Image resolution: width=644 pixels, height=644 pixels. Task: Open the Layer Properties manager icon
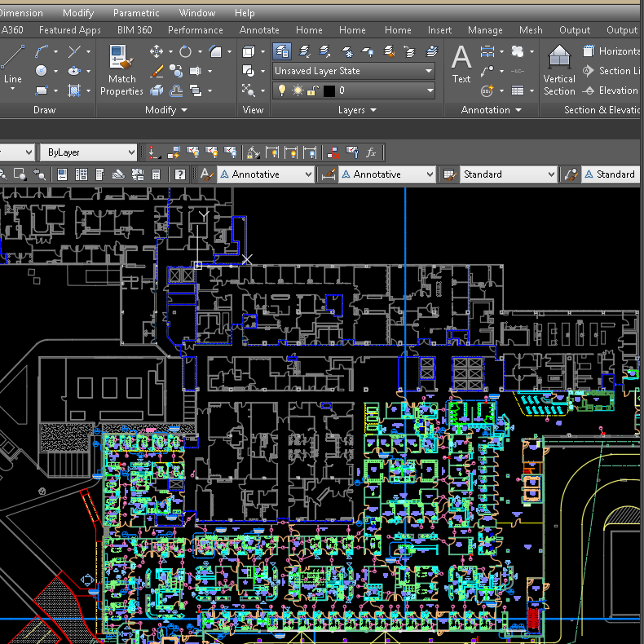click(x=282, y=51)
